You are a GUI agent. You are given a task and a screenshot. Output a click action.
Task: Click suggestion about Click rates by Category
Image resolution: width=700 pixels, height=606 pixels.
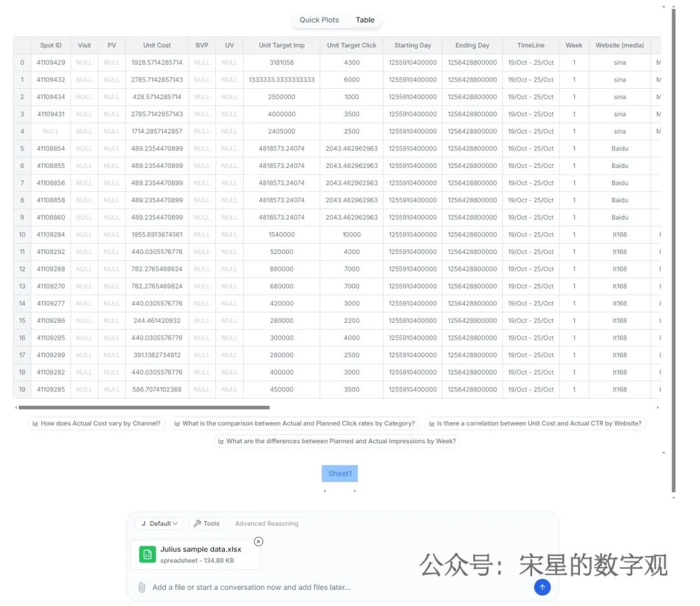[294, 423]
